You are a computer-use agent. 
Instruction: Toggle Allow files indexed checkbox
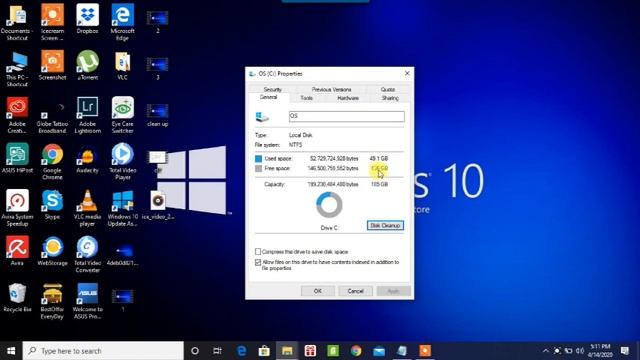click(258, 262)
